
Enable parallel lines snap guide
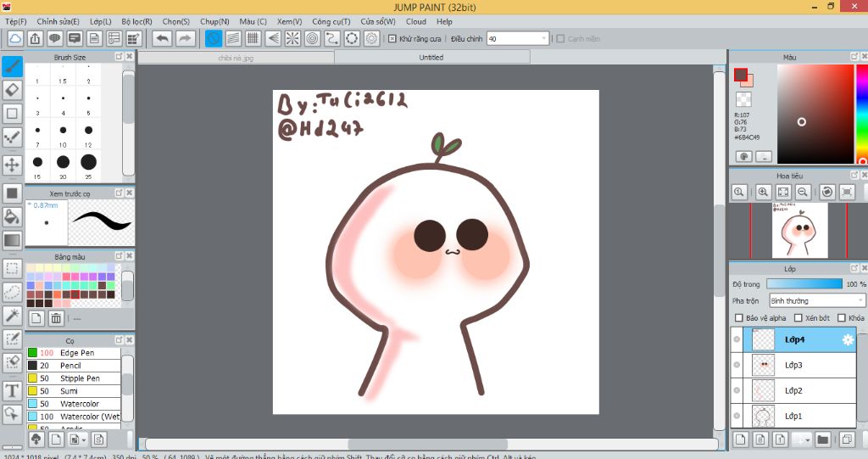point(233,38)
